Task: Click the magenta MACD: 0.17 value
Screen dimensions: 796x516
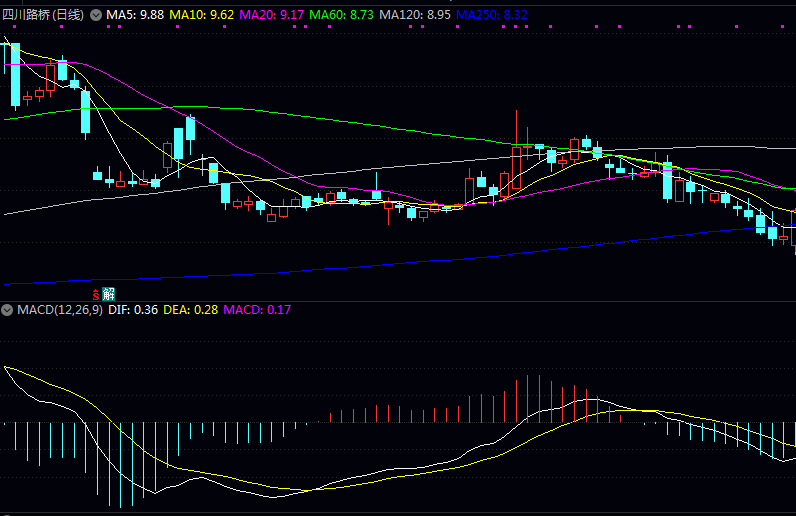Action: [x=257, y=310]
